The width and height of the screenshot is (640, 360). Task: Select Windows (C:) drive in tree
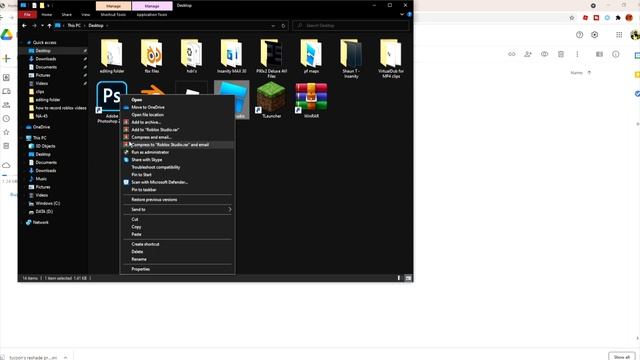pyautogui.click(x=47, y=203)
